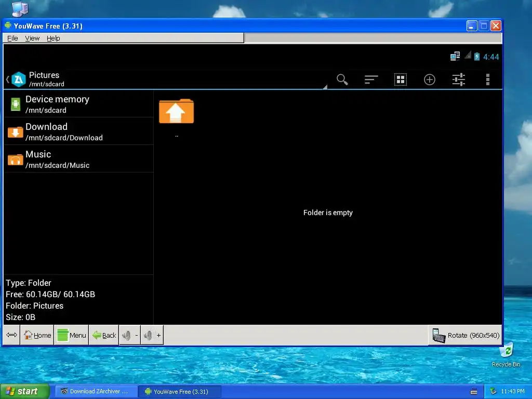This screenshot has height=399, width=532.
Task: Click the Android clock showing 4:44
Action: [x=491, y=57]
